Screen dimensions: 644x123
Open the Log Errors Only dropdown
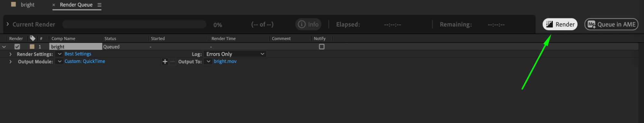235,54
